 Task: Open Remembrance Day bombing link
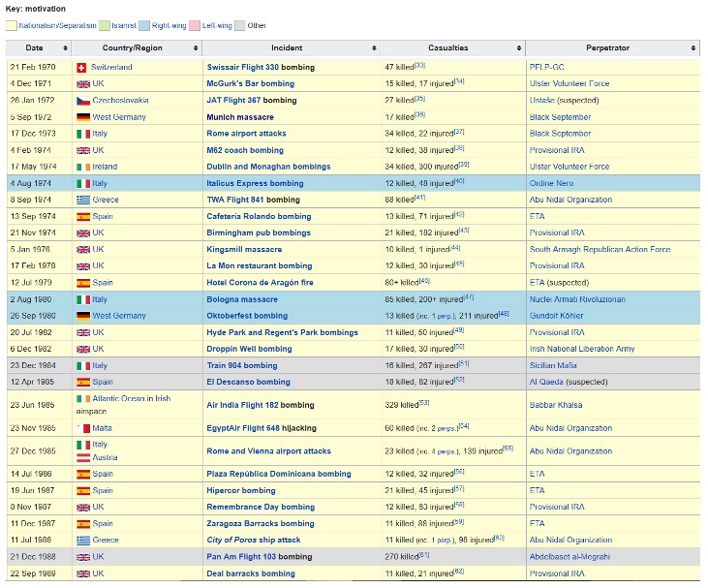[x=261, y=508]
